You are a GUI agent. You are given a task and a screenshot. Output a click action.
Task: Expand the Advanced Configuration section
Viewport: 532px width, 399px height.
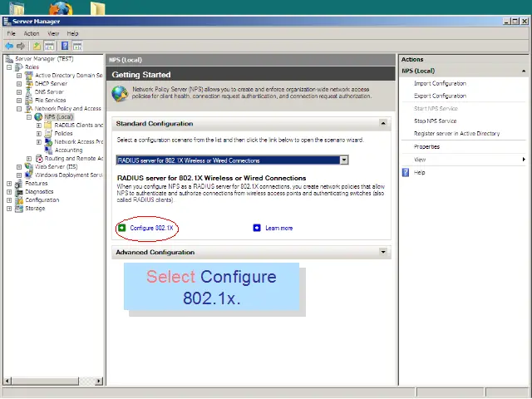383,252
